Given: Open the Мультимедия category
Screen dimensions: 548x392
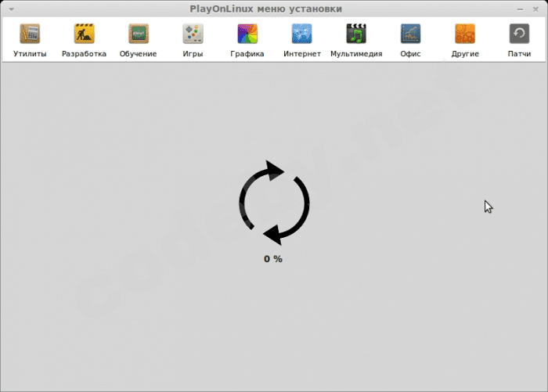Looking at the screenshot, I should click(356, 40).
